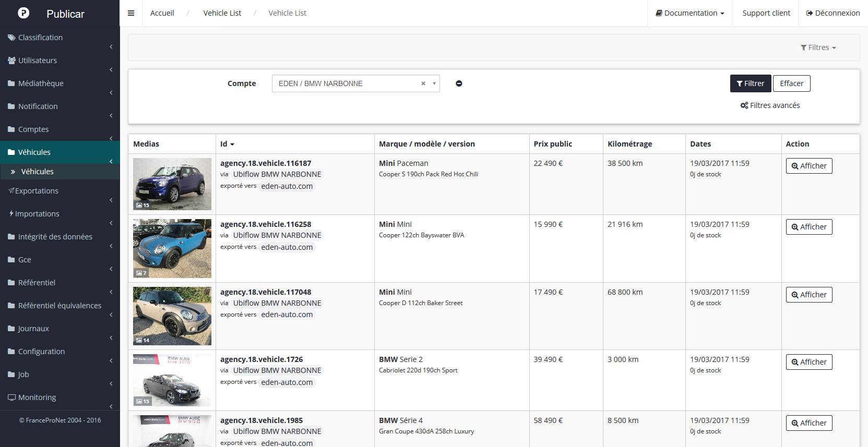Screen dimensions: 868x447
Task: Click eden-auto.com tag in vehicle.116258 row
Action: (x=287, y=247)
